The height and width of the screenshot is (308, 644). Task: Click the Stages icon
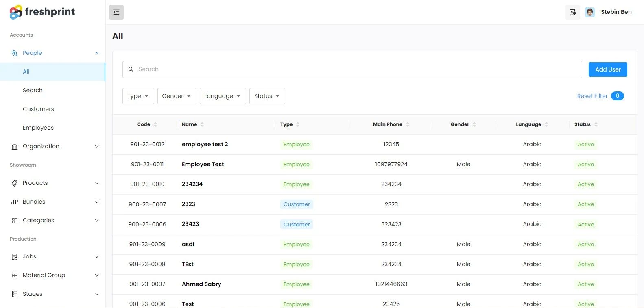15,294
